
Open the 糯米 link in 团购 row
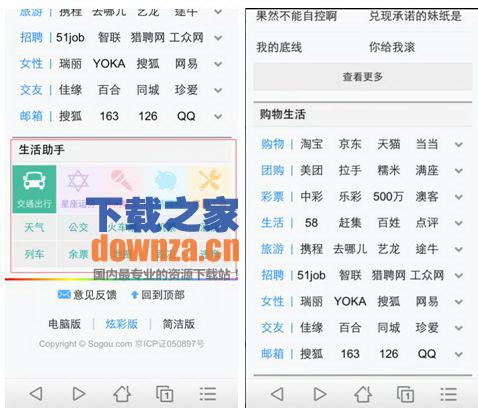point(389,170)
